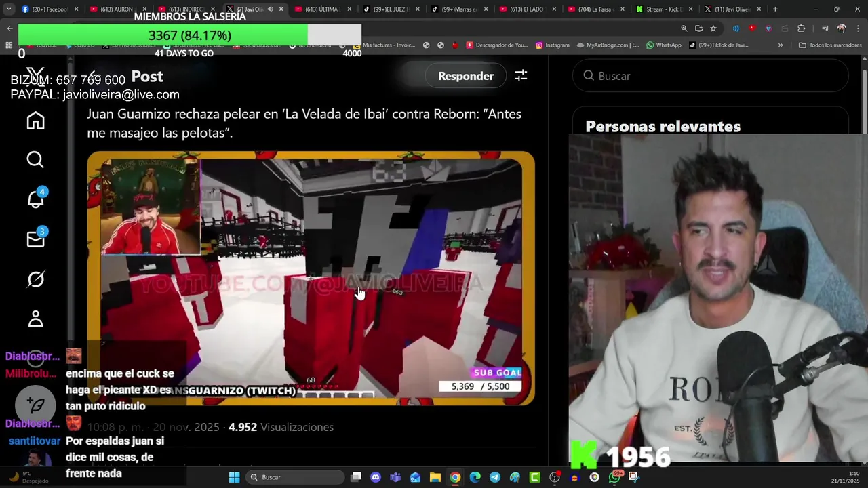Switch to the EL LADO YouTube tab
Screen dimensions: 868x488
tap(527, 9)
